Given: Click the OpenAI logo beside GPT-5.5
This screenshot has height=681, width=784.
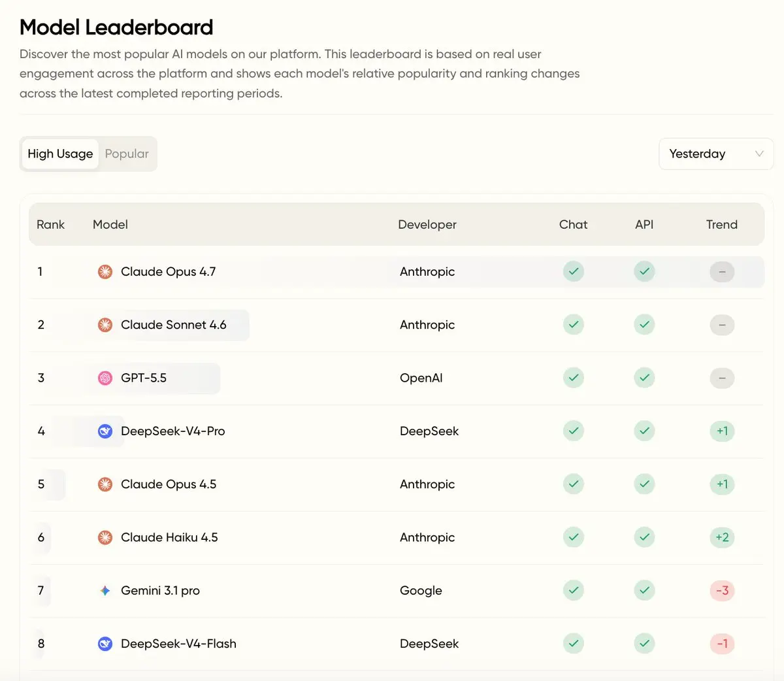Looking at the screenshot, I should tap(105, 378).
